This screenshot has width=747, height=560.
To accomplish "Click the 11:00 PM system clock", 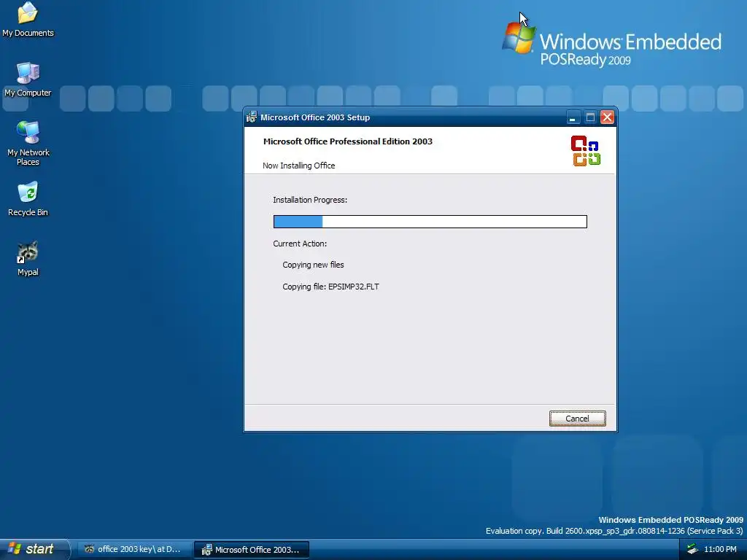I will point(720,549).
